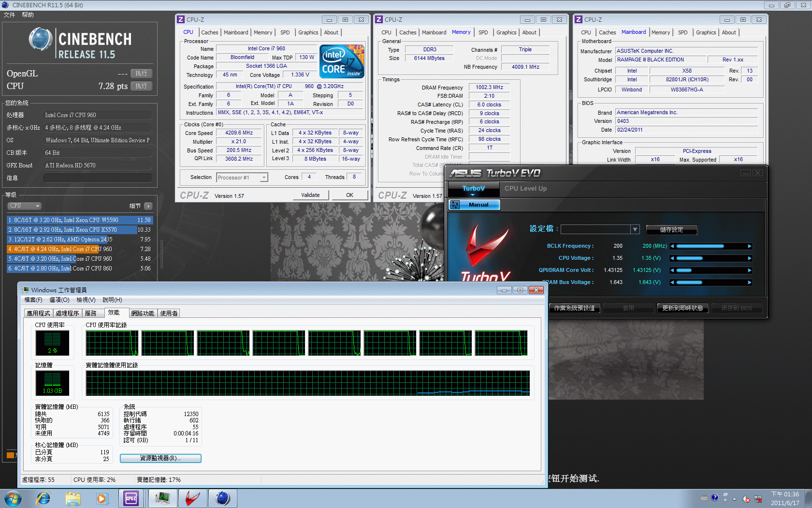
Task: Click the Manual mode button in TurboV
Action: pyautogui.click(x=474, y=205)
